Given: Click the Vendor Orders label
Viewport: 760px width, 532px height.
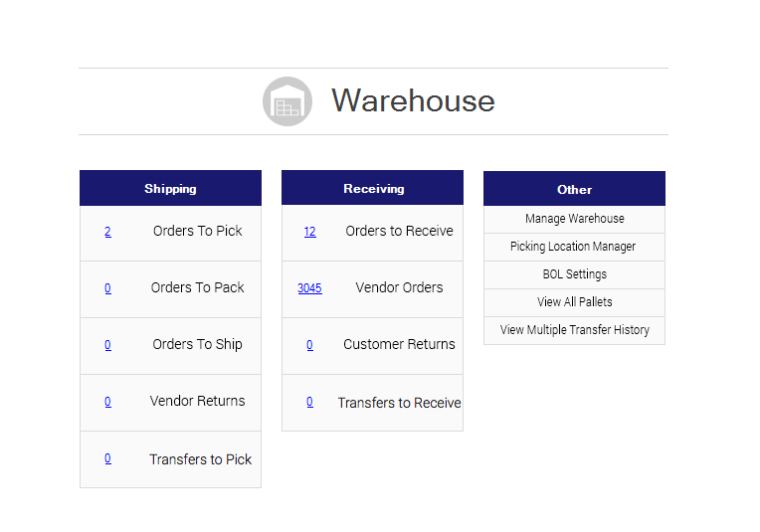Looking at the screenshot, I should pos(399,287).
